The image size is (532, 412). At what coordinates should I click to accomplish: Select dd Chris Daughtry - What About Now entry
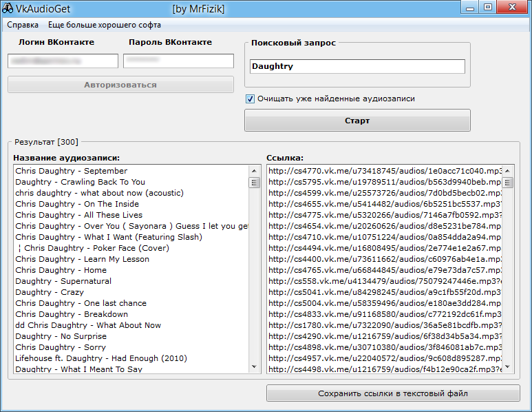coord(131,325)
